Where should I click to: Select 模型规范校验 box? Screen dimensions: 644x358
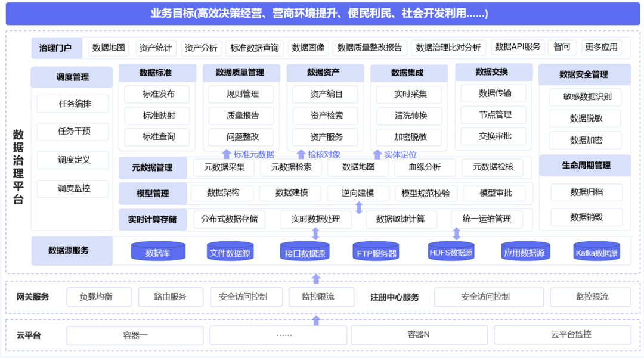click(x=426, y=193)
